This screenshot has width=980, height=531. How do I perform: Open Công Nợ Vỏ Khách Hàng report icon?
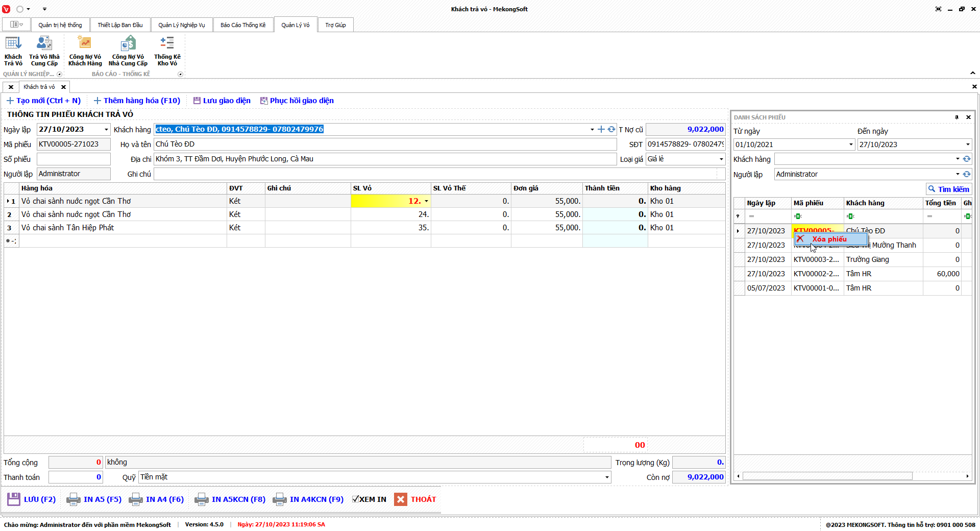point(85,51)
